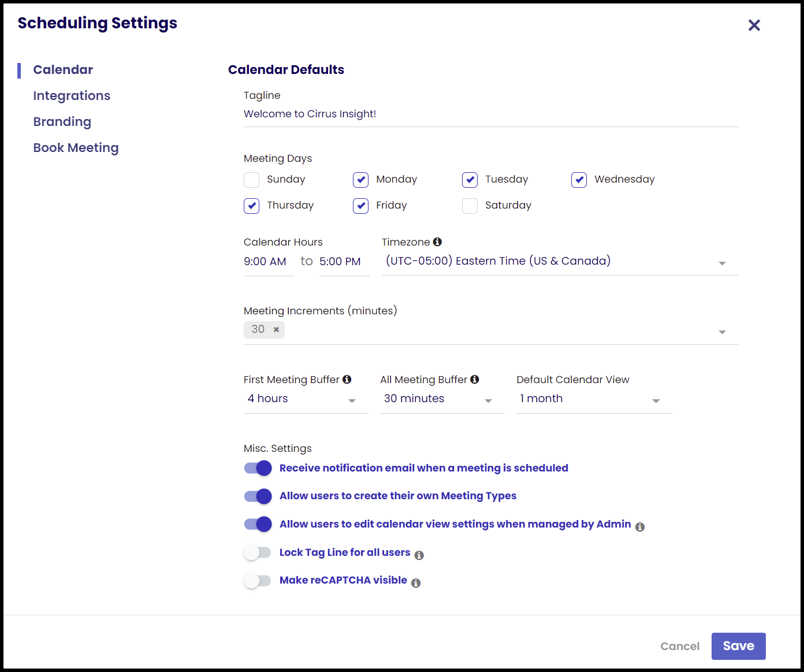Click the 9:00 AM start time field
The height and width of the screenshot is (672, 804).
click(269, 262)
